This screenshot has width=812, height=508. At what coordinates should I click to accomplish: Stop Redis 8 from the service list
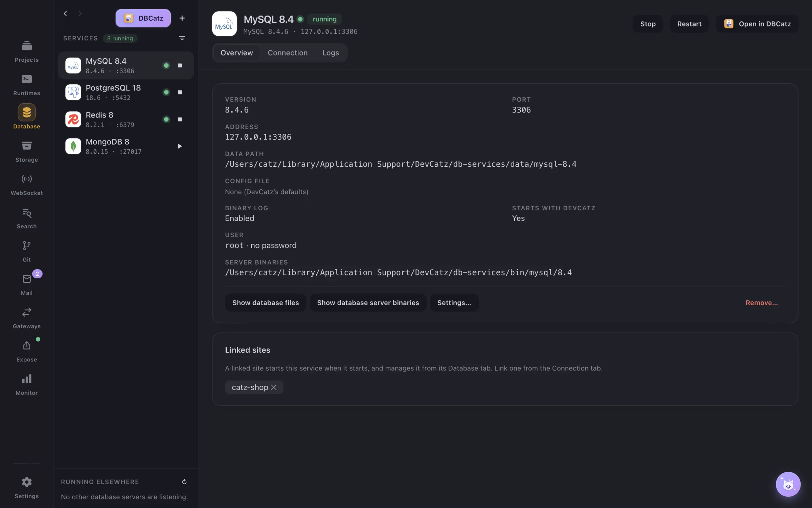pyautogui.click(x=180, y=119)
